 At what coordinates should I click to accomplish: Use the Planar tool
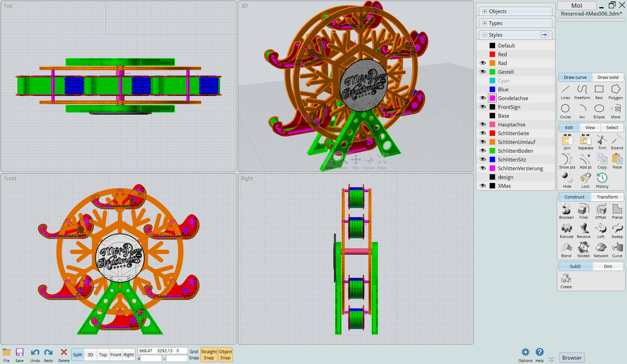tap(617, 212)
